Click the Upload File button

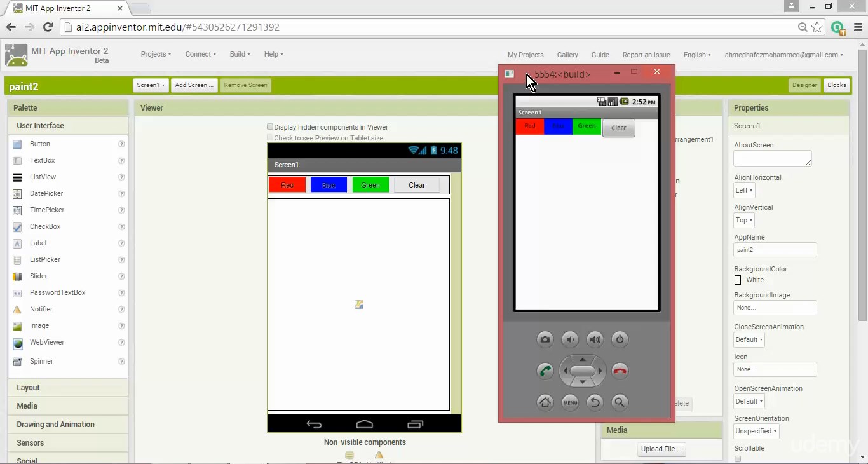[661, 449]
